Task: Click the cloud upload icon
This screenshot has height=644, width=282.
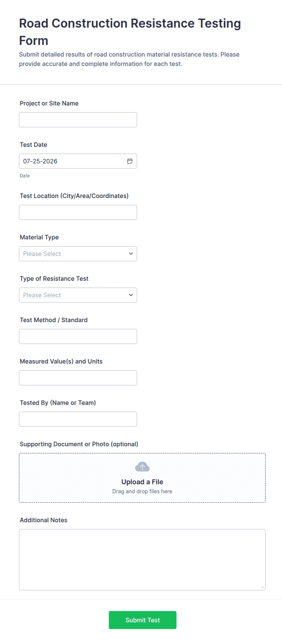Action: (x=142, y=467)
